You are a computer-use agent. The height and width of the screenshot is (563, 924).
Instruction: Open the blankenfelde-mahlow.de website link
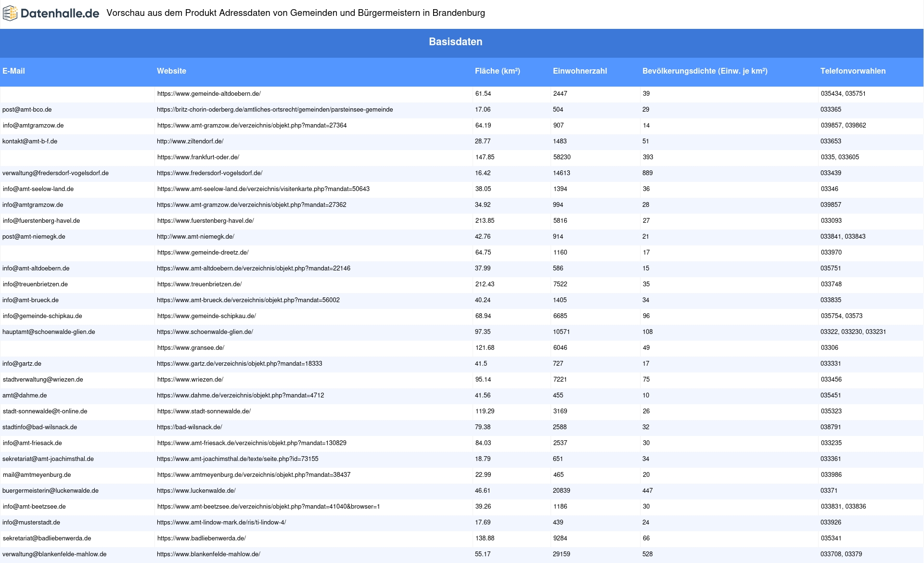(208, 554)
